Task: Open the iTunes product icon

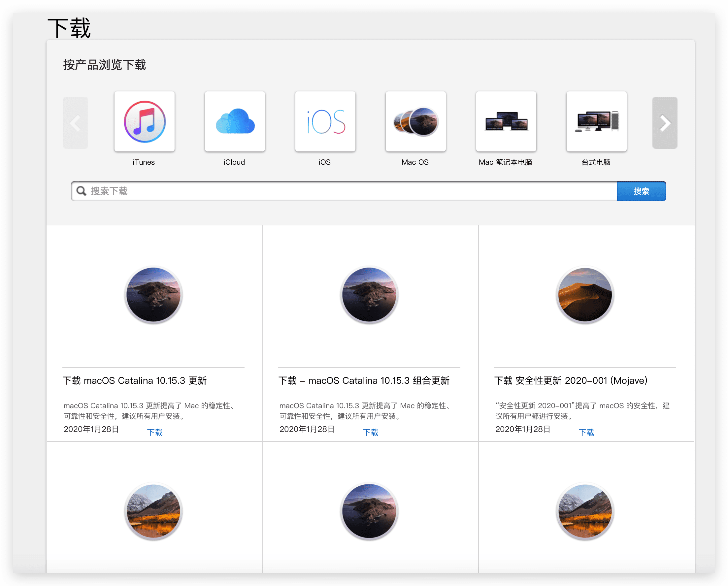Action: pyautogui.click(x=145, y=121)
